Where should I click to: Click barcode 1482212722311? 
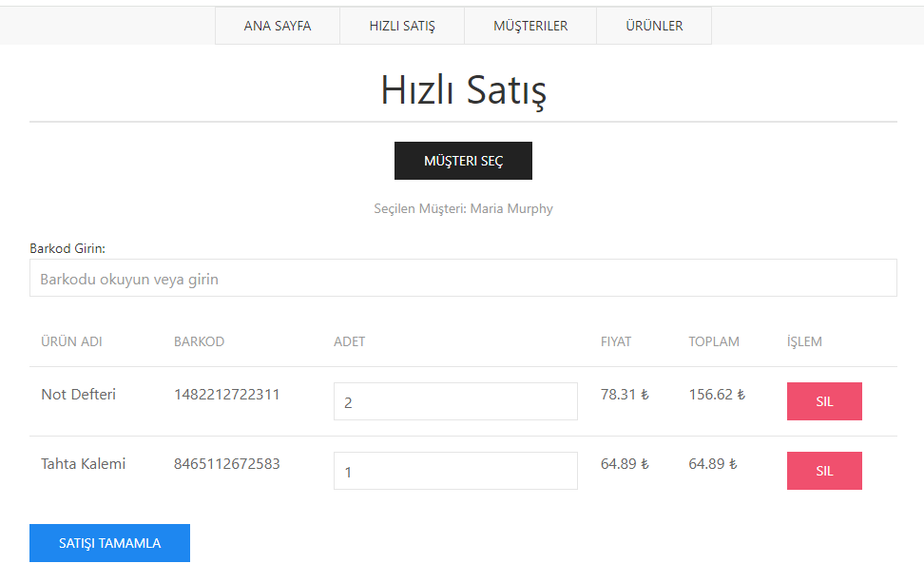click(x=227, y=395)
